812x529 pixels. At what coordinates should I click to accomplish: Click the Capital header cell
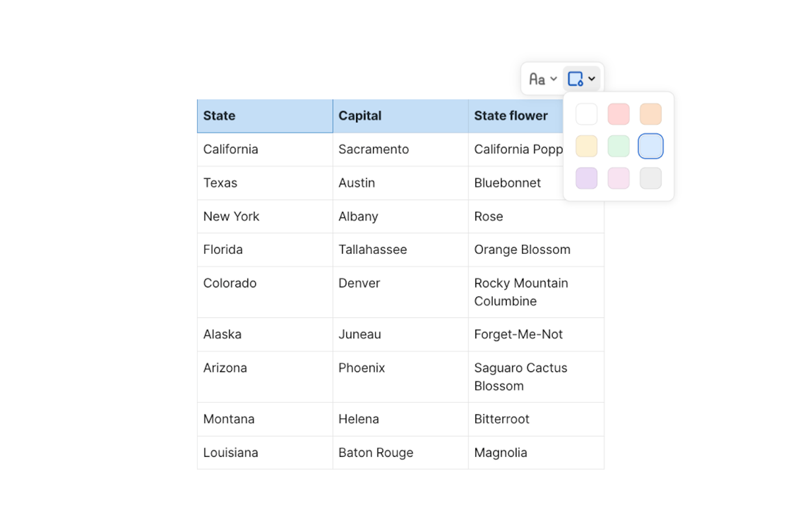(400, 116)
